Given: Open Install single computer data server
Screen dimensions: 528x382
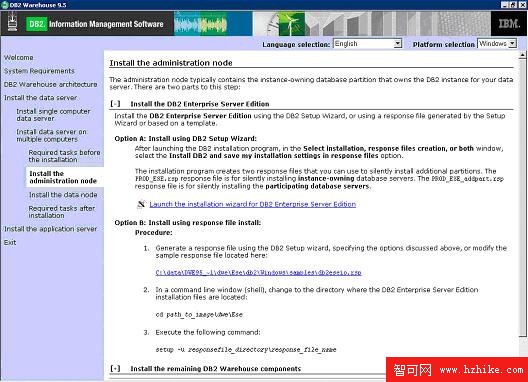Looking at the screenshot, I should point(53,115).
